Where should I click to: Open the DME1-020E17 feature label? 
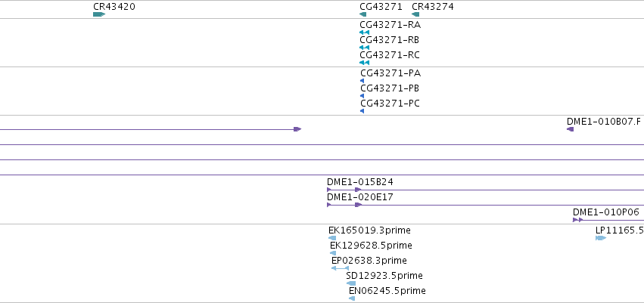[359, 196]
